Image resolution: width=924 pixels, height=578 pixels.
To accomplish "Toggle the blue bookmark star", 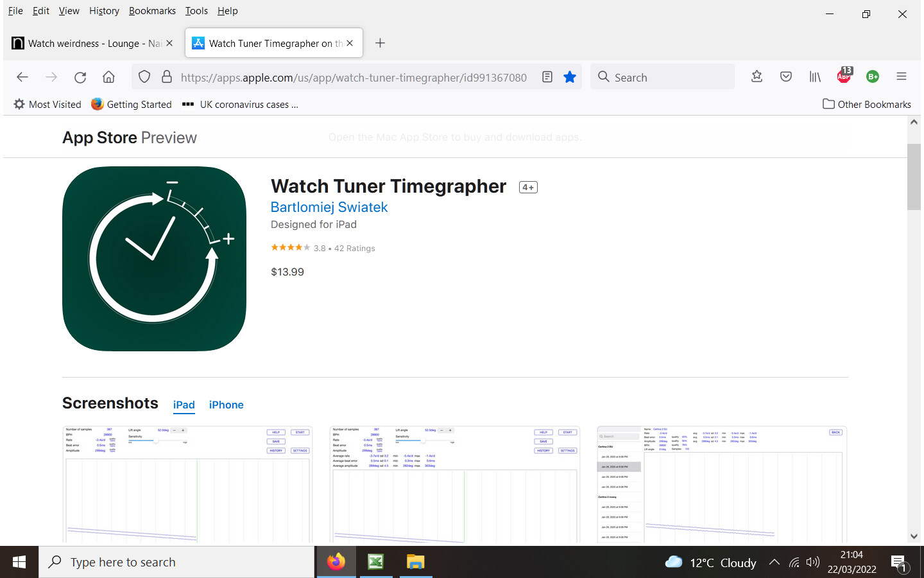I will coord(569,77).
